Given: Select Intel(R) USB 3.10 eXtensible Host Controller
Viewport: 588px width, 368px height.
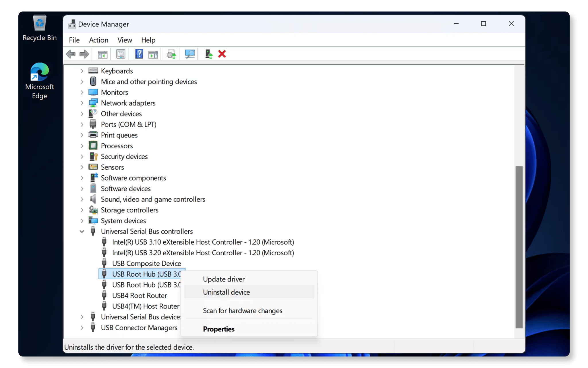Looking at the screenshot, I should pos(203,242).
